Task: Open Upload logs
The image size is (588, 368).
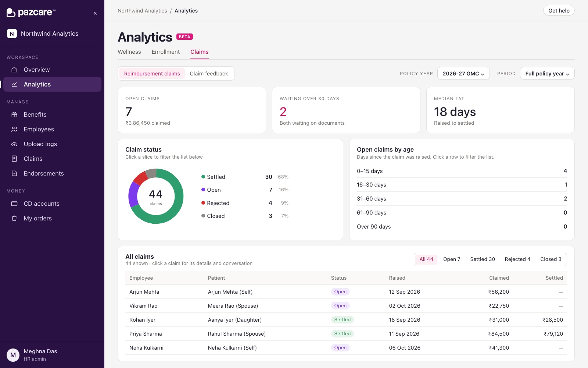Action: click(52, 144)
